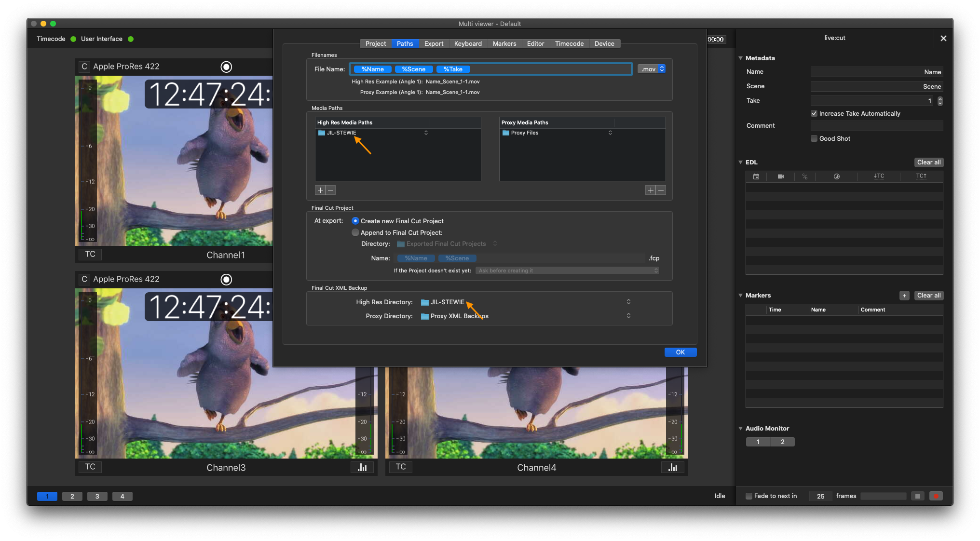The height and width of the screenshot is (541, 980).
Task: Toggle Increase Take Automatically checkbox
Action: coord(814,113)
